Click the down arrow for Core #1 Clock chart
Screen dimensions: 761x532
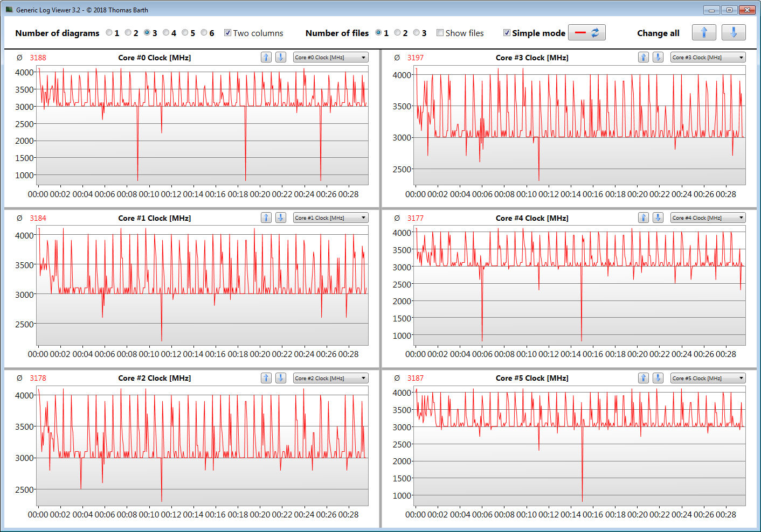point(281,218)
